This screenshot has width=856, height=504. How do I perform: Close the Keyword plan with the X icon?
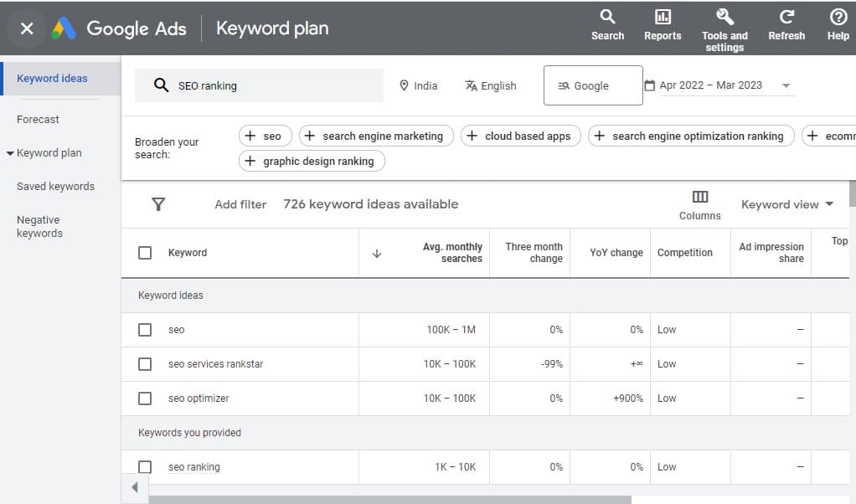(x=27, y=28)
